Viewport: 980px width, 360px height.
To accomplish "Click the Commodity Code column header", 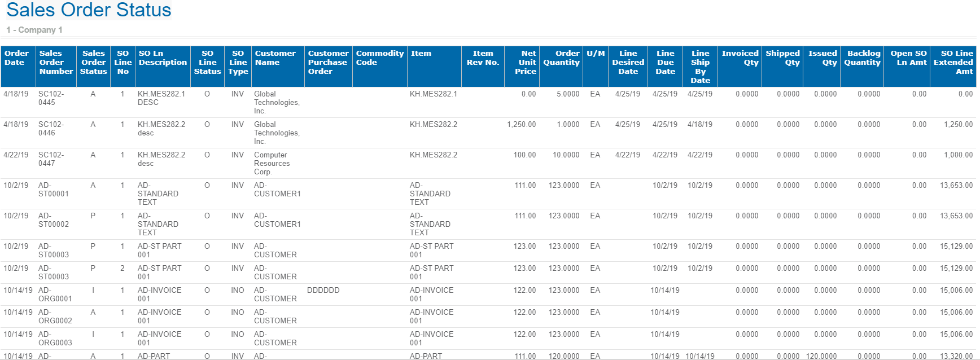I will (x=379, y=58).
